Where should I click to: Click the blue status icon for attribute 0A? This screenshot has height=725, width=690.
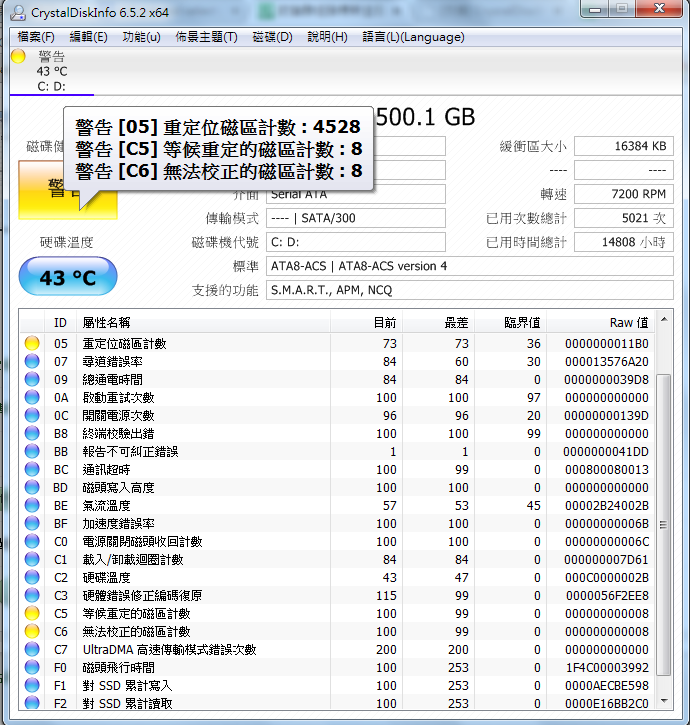32,397
